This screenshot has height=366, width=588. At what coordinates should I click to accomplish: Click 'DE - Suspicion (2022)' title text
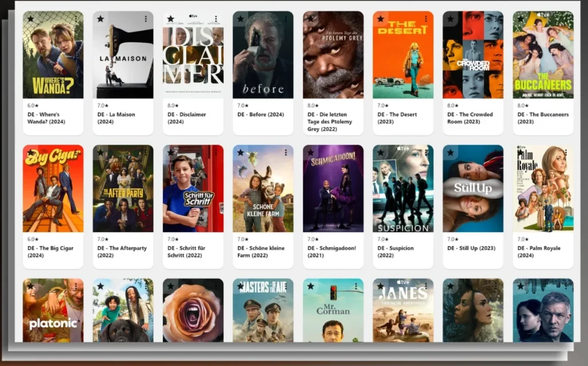coord(400,251)
